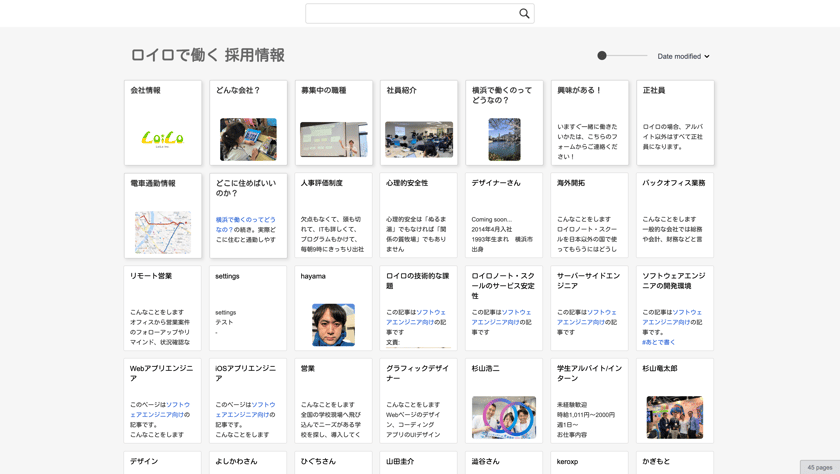Open the ひぐちさん card
Image resolution: width=840 pixels, height=474 pixels.
[334, 463]
